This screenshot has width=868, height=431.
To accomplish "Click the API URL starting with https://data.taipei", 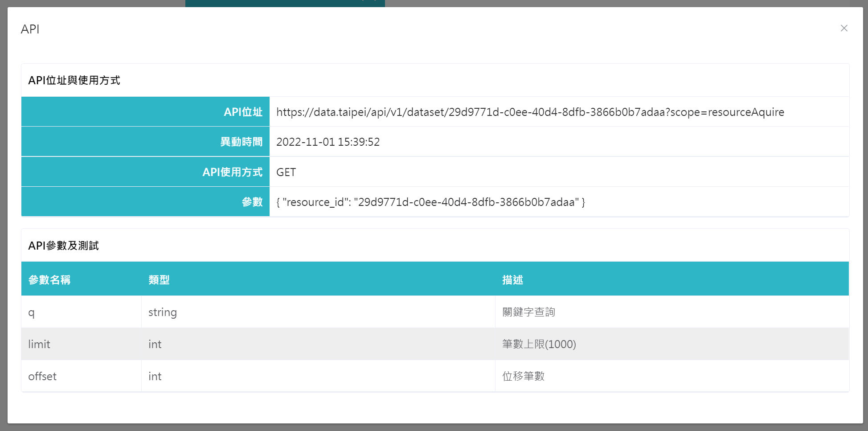I will tap(530, 112).
